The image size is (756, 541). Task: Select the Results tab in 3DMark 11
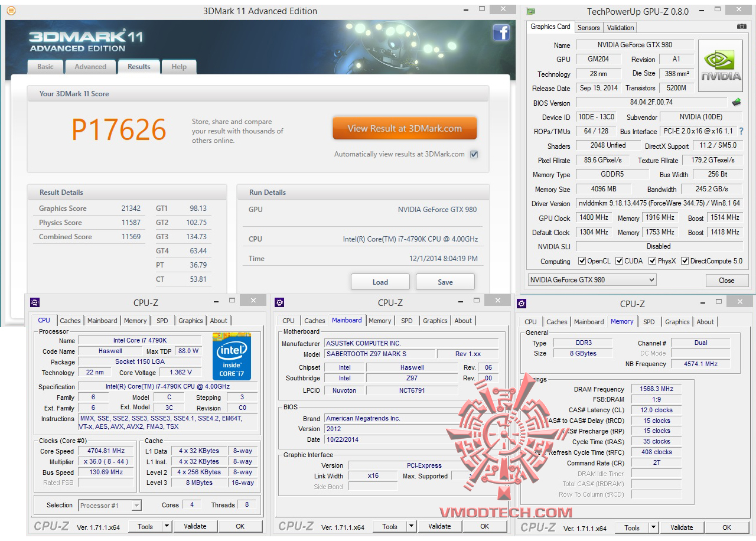139,67
